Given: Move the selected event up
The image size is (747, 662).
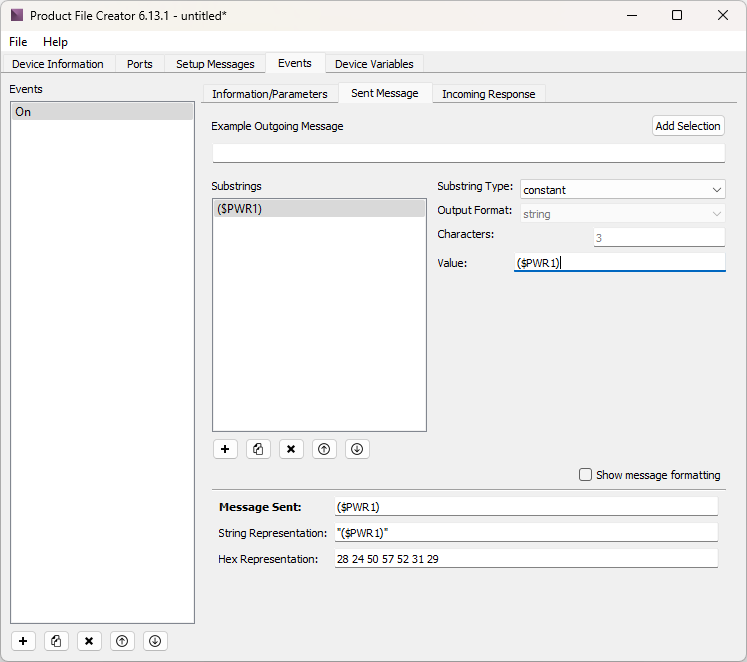Looking at the screenshot, I should [122, 641].
